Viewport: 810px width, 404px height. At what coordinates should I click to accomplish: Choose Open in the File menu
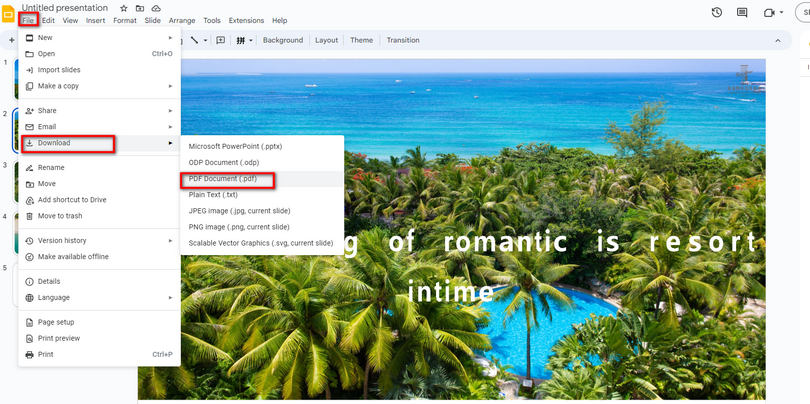(99, 54)
